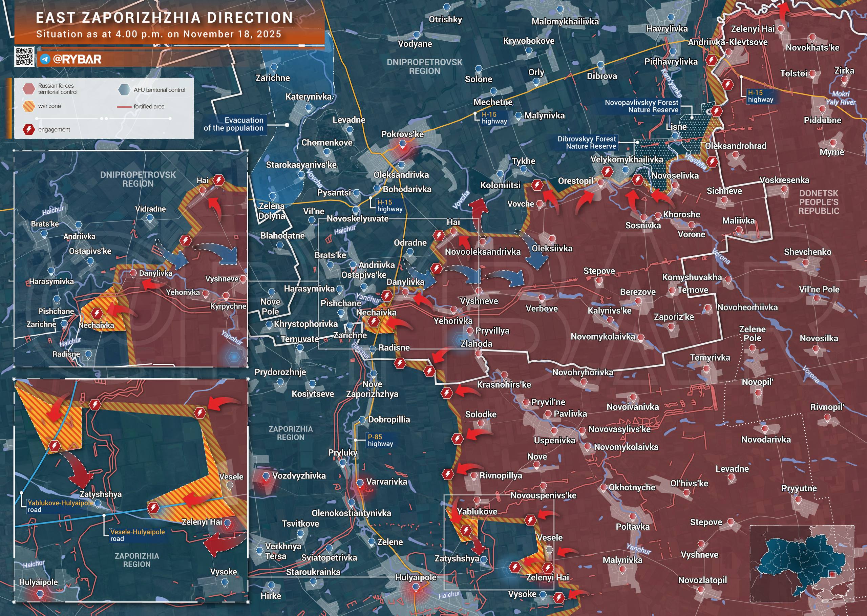This screenshot has width=867, height=616.
Task: Click the red Russian forces legend hexagon
Action: [x=29, y=89]
